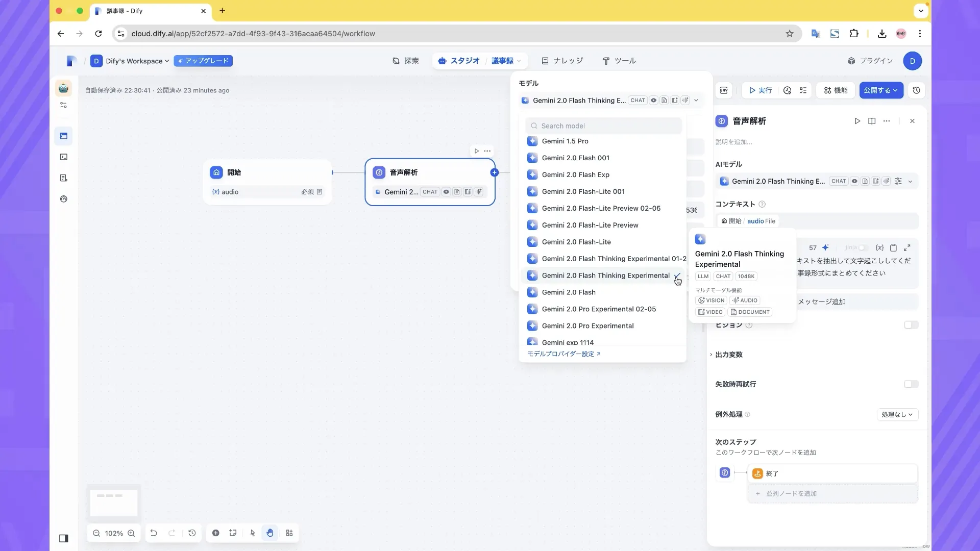The width and height of the screenshot is (980, 551).
Task: Click the canvas minimap thumbnail
Action: [114, 503]
